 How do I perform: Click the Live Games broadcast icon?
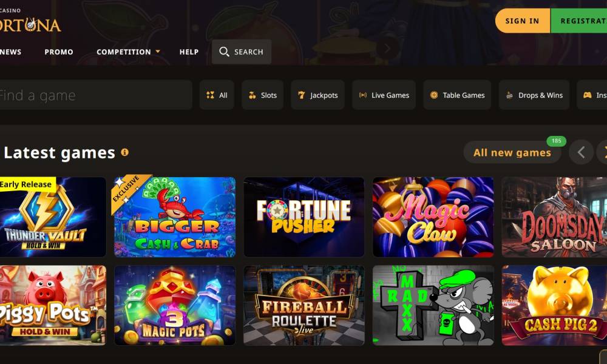(x=363, y=95)
